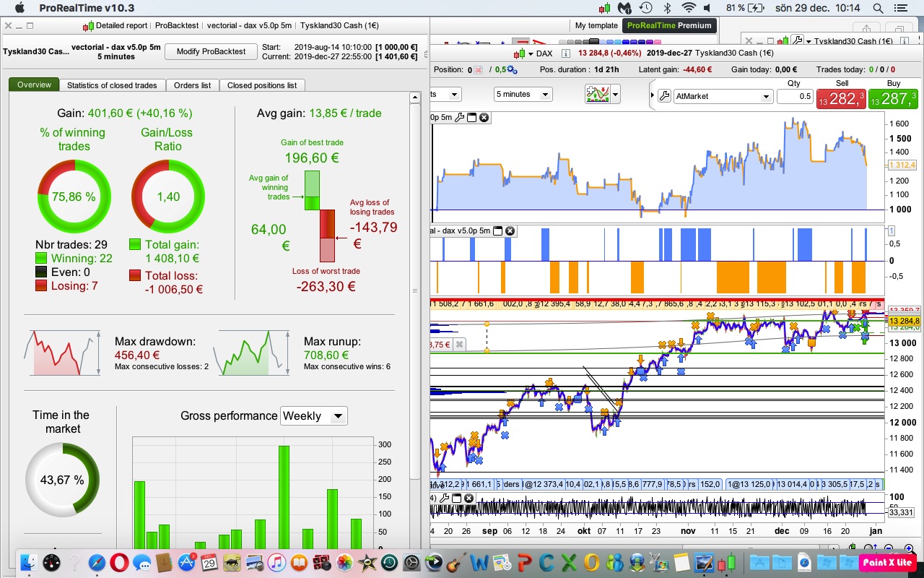924x578 pixels.
Task: Open the indicators and trading systems icon
Action: click(597, 94)
